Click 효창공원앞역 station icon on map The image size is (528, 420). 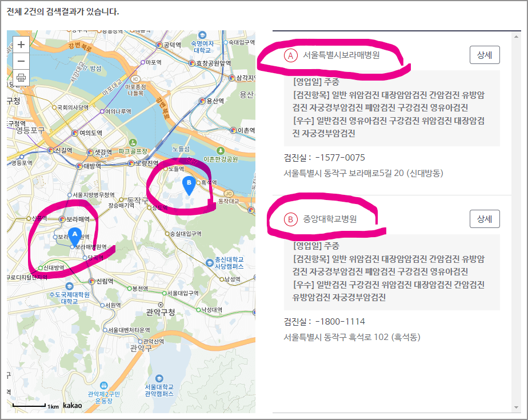click(191, 63)
